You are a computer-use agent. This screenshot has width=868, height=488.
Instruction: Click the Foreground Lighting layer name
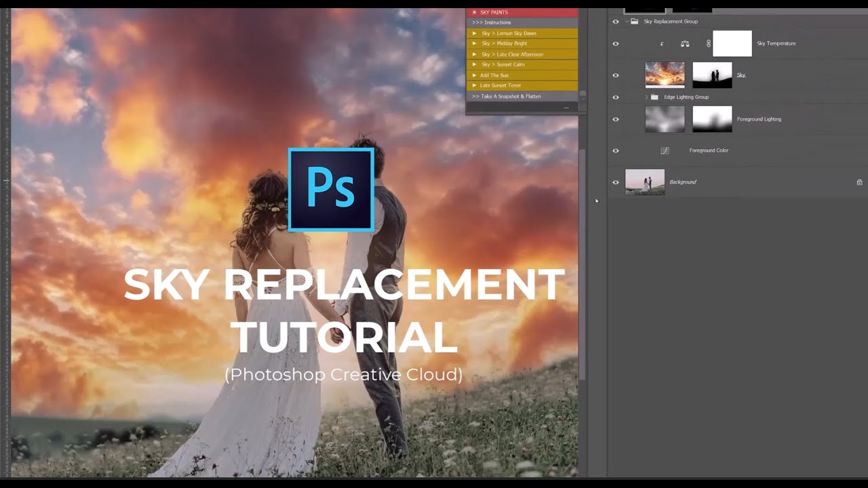pos(759,119)
